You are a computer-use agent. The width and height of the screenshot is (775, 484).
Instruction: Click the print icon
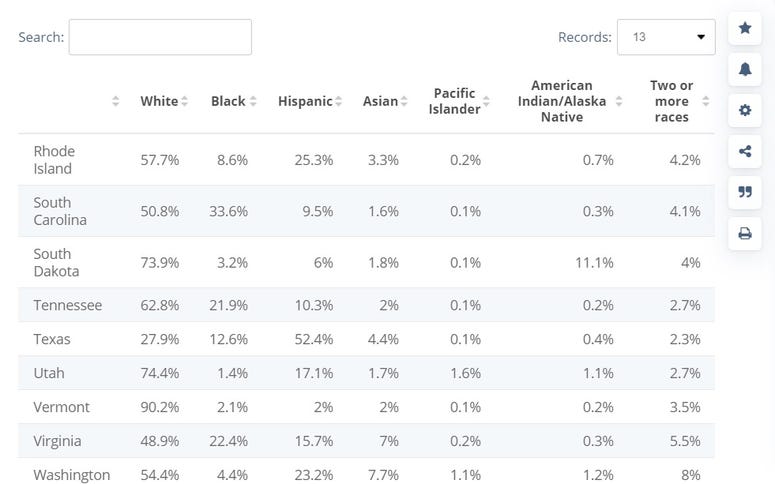pos(745,234)
